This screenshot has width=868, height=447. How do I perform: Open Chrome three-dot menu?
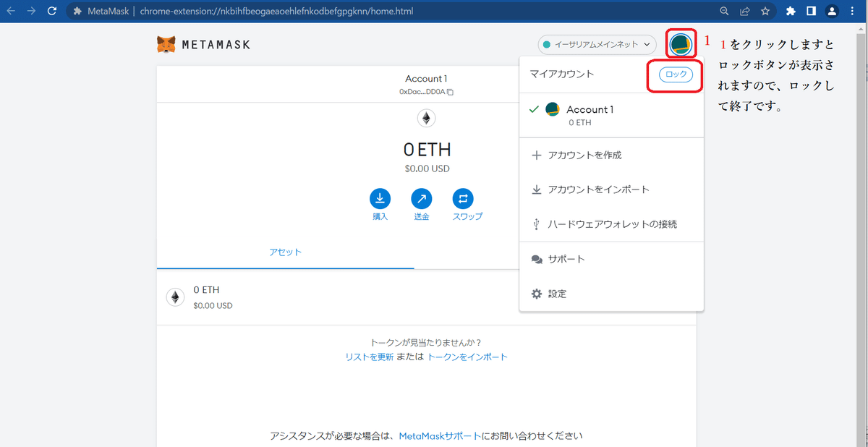[x=853, y=12]
